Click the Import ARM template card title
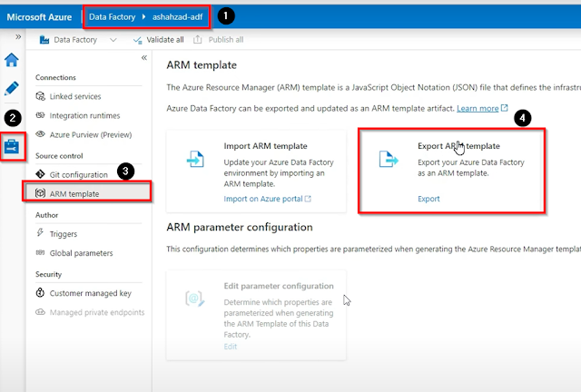This screenshot has height=392, width=581. point(265,146)
